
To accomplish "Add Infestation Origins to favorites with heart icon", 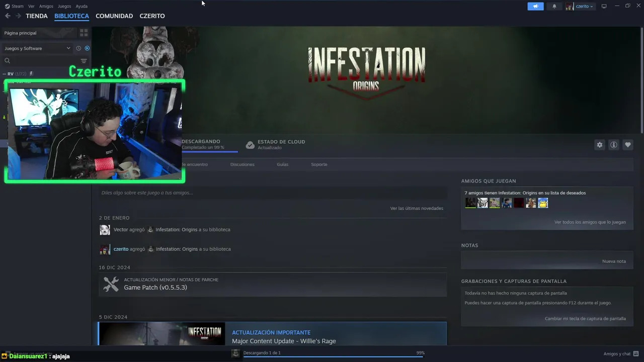I will coord(627,145).
